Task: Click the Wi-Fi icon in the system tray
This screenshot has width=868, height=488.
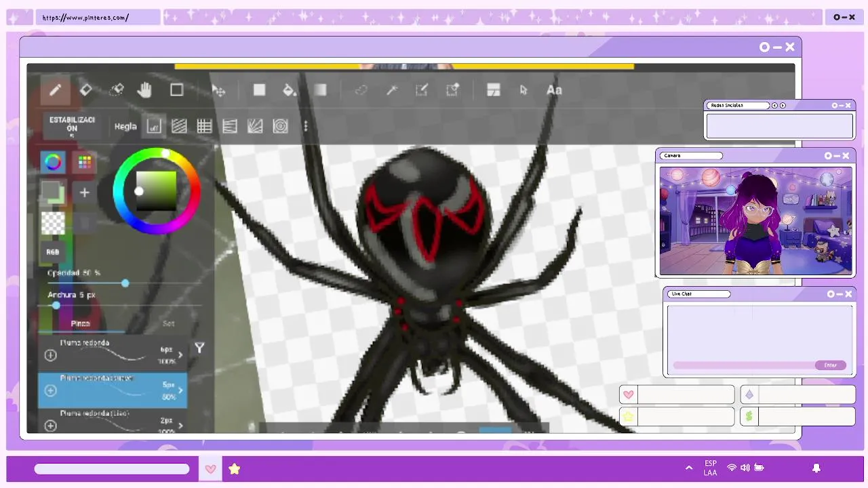Action: pos(732,468)
